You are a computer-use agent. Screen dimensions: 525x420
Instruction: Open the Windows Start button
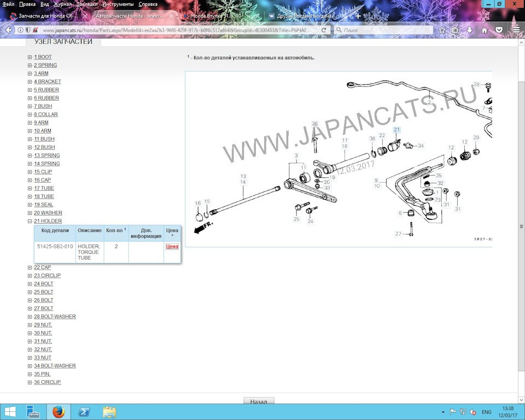[x=10, y=412]
